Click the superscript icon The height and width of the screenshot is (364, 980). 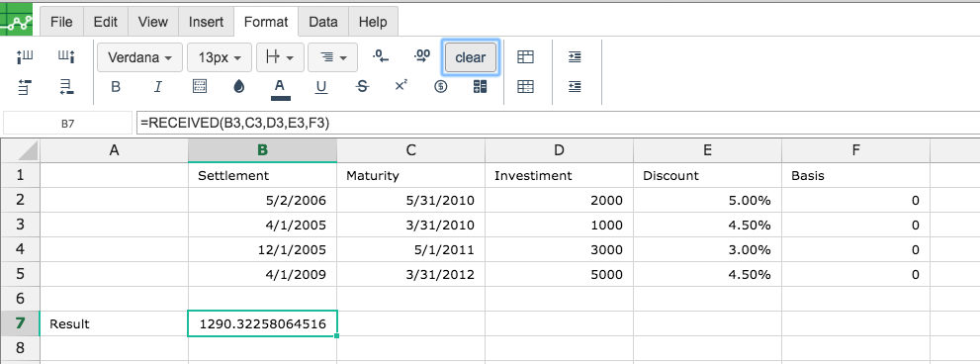[401, 86]
